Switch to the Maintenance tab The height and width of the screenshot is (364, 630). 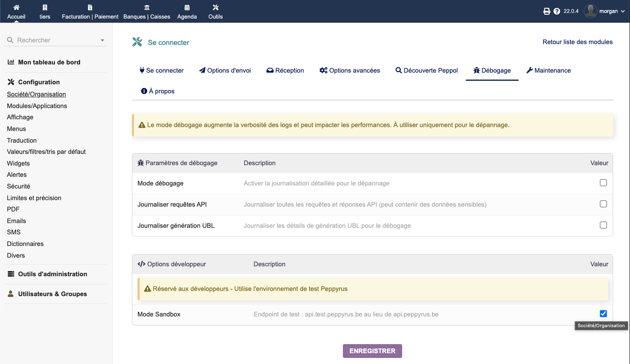coord(548,70)
